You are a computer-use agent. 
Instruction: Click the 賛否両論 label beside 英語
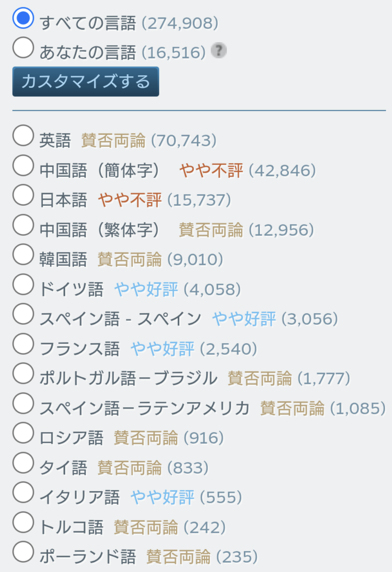pyautogui.click(x=113, y=141)
